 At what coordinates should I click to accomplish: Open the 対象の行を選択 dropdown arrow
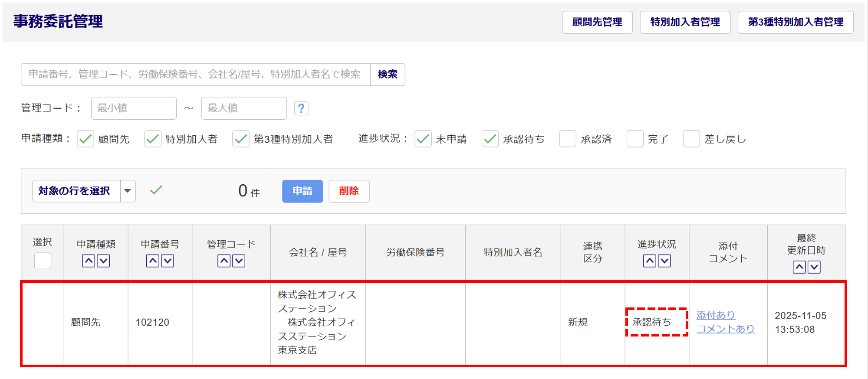(x=128, y=191)
